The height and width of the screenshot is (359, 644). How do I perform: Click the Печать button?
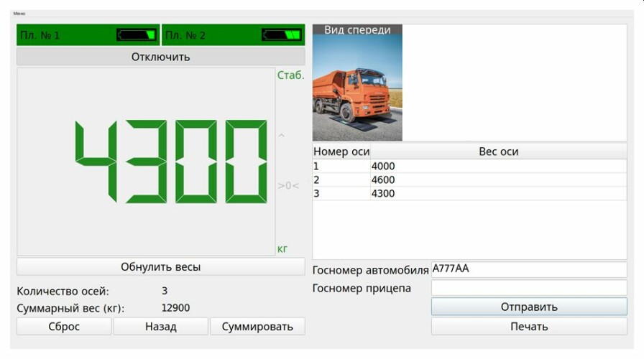tap(529, 327)
